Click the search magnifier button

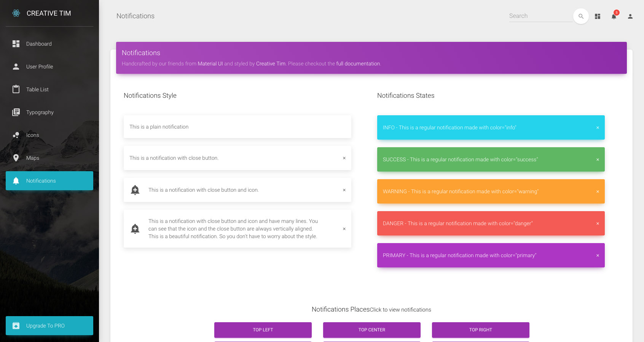click(581, 16)
